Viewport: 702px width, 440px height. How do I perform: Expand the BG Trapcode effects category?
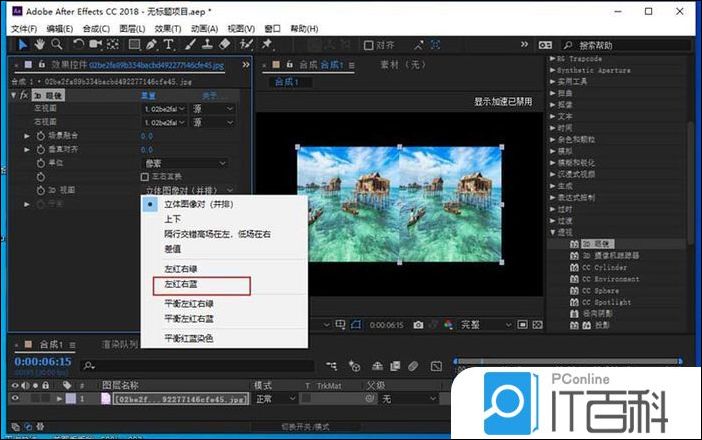coord(554,60)
